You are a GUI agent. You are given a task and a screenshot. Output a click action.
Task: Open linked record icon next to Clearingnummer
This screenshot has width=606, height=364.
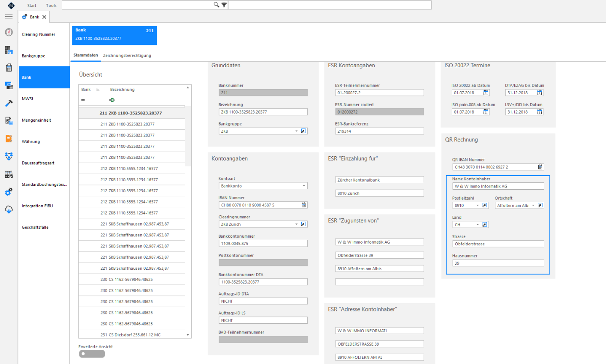(x=303, y=224)
